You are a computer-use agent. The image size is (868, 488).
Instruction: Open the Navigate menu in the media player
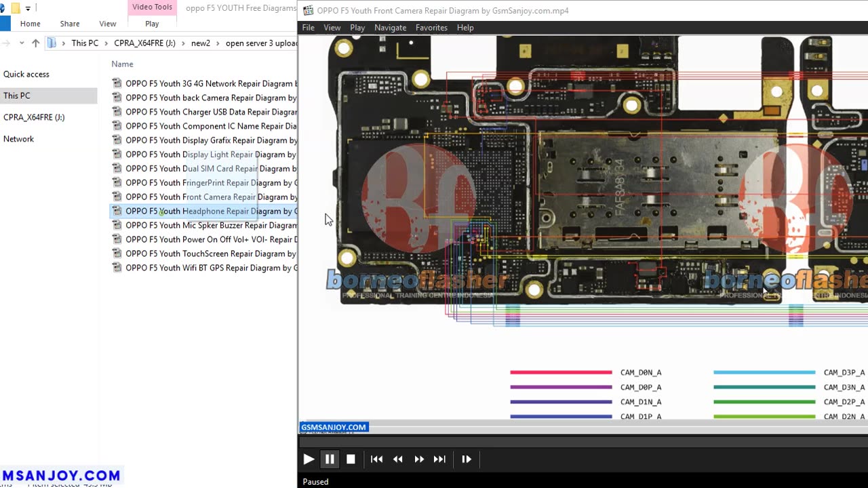coord(391,28)
